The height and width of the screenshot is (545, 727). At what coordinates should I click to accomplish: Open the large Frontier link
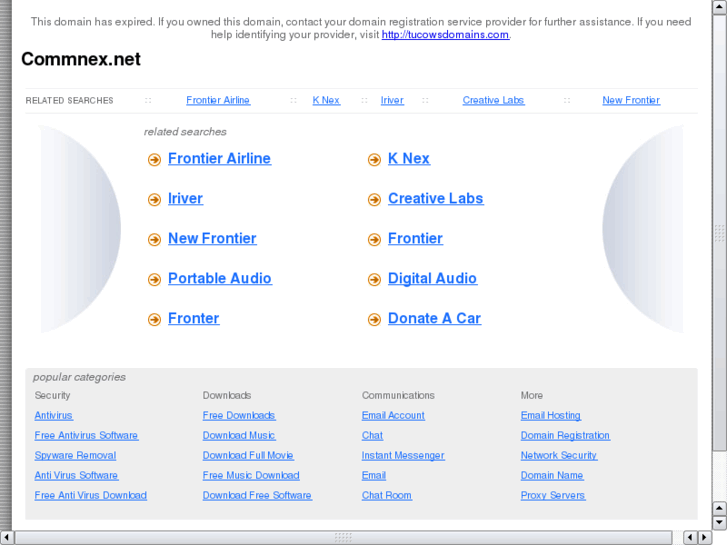tap(415, 238)
